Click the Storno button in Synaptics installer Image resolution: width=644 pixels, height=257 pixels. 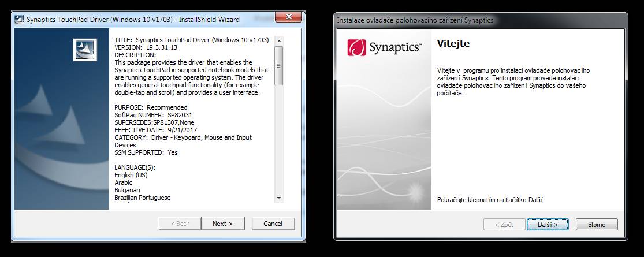coord(597,225)
